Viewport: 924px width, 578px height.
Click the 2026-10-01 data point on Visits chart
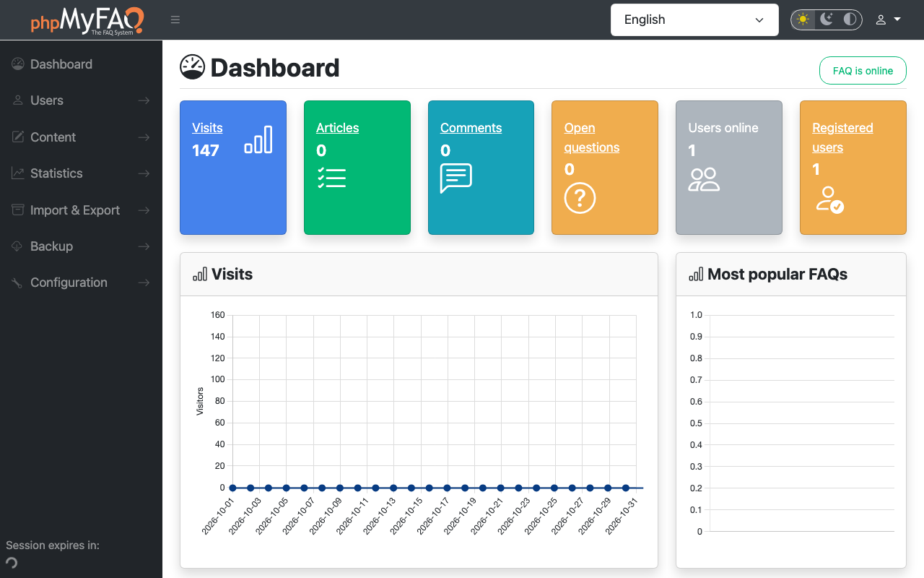(x=232, y=488)
